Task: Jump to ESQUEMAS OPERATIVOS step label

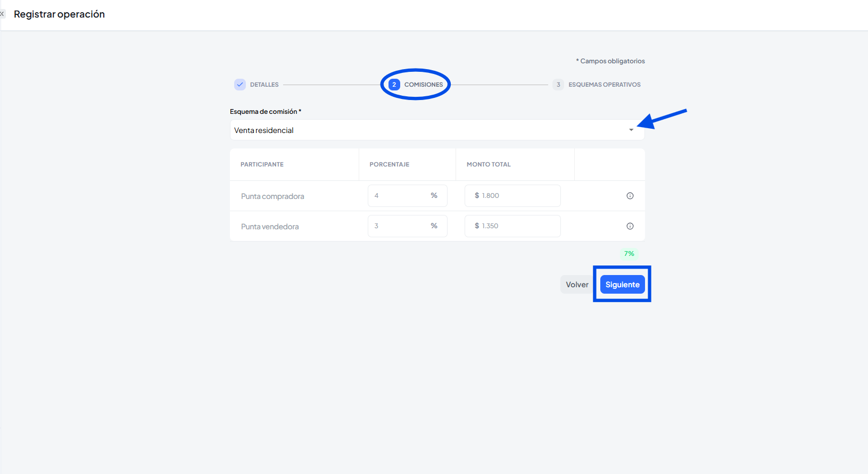Action: [x=604, y=85]
